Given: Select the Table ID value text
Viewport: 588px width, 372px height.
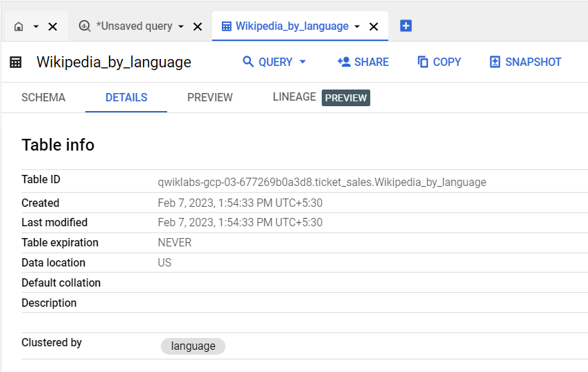Looking at the screenshot, I should [322, 182].
